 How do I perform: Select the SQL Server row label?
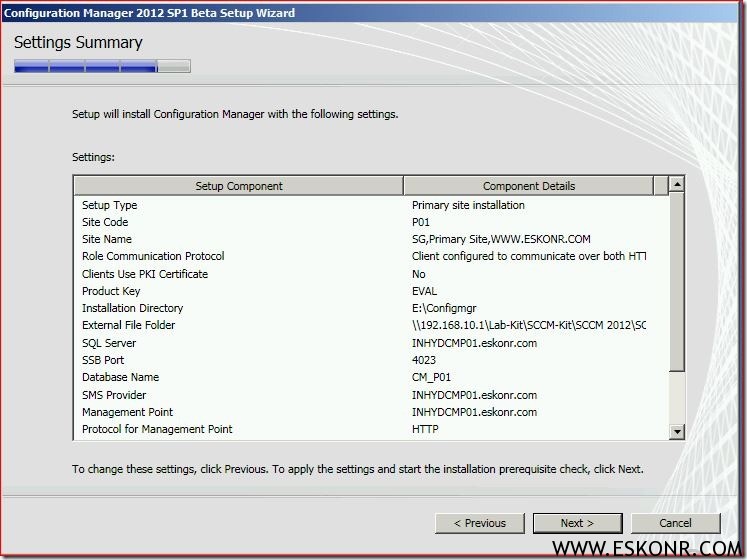[109, 343]
